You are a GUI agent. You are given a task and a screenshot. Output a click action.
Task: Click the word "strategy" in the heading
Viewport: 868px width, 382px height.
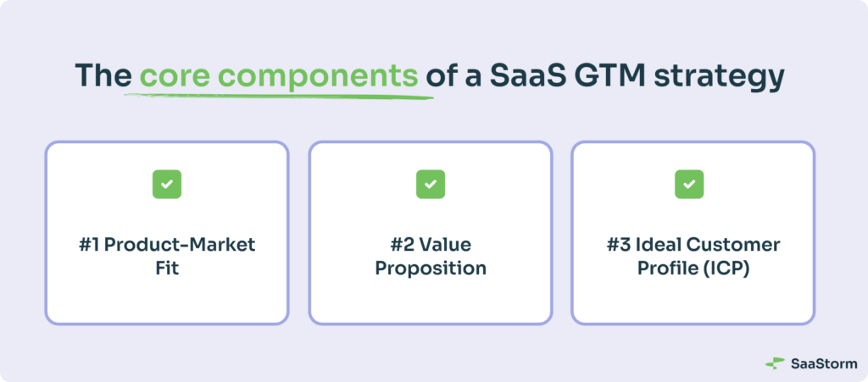[719, 77]
